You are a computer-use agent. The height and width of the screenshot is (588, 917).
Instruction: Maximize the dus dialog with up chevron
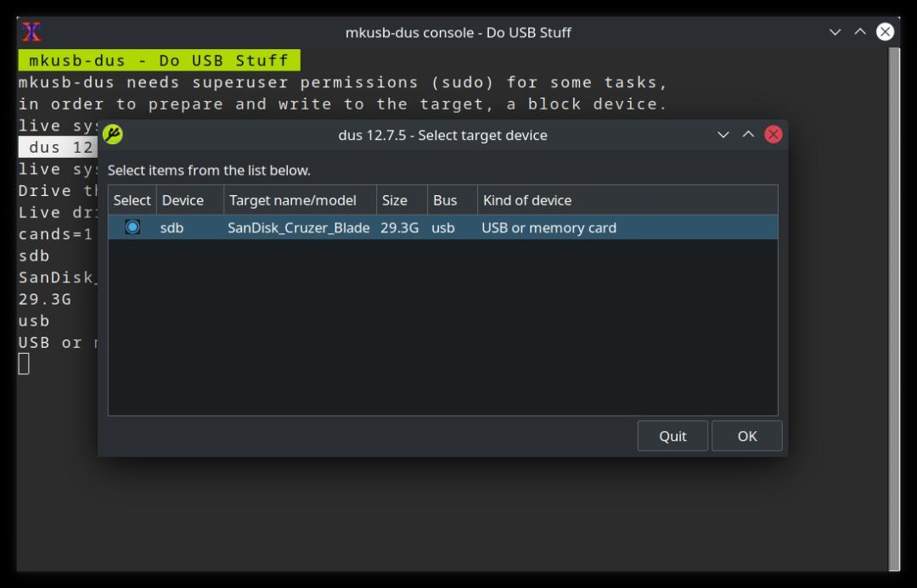[748, 134]
